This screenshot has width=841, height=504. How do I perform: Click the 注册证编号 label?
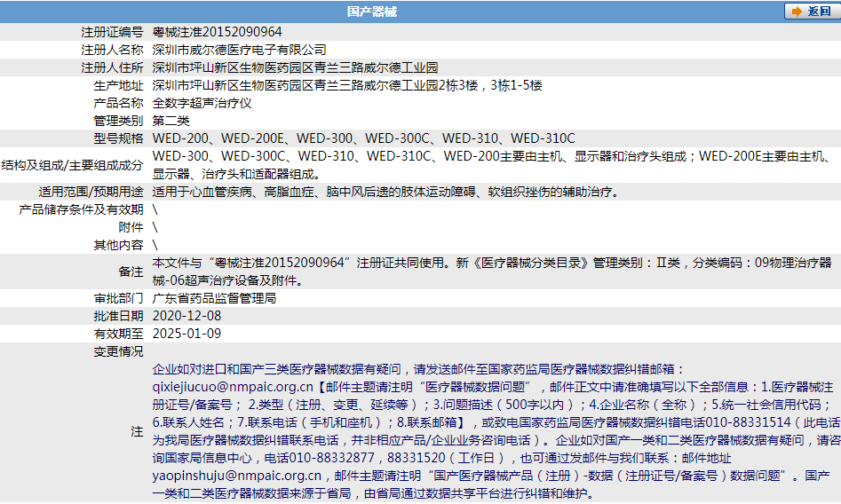pos(112,32)
